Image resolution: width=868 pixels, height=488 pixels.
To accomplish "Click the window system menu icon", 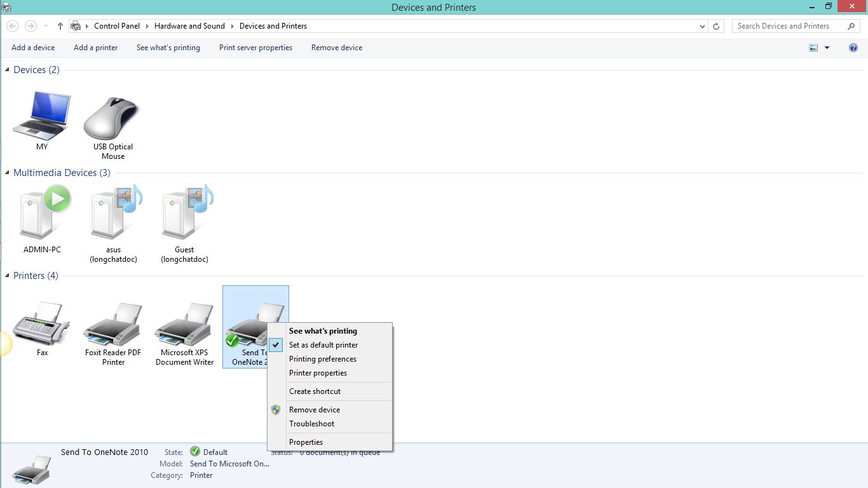I will (x=6, y=8).
